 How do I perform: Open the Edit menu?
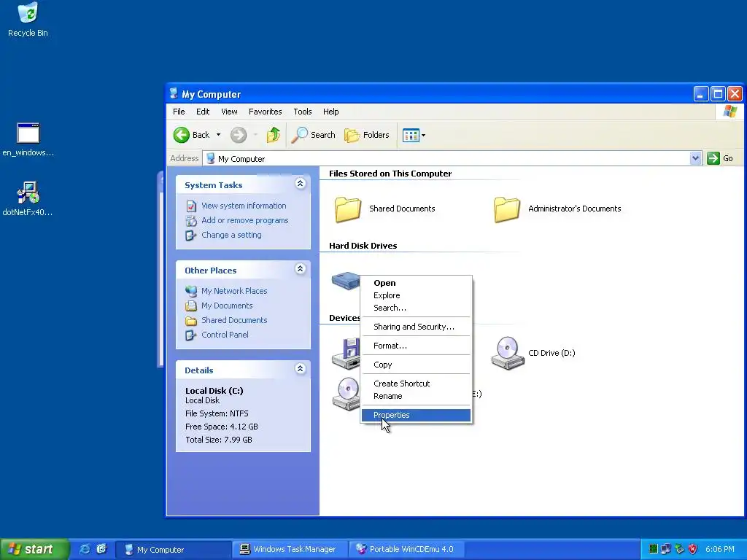pos(203,112)
